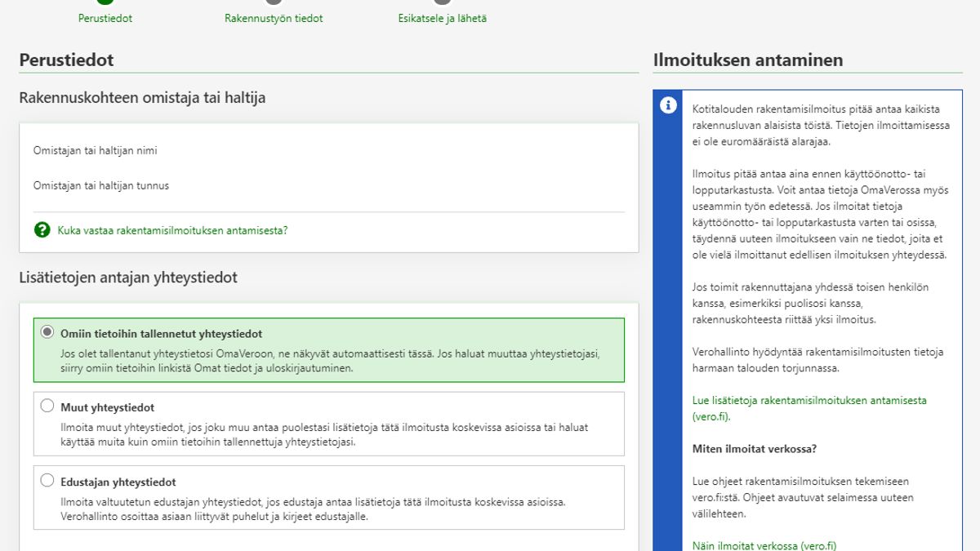Follow the 'Näin ilmoitat verkossa (vero.fi)' link
The height and width of the screenshot is (551, 980).
[764, 545]
